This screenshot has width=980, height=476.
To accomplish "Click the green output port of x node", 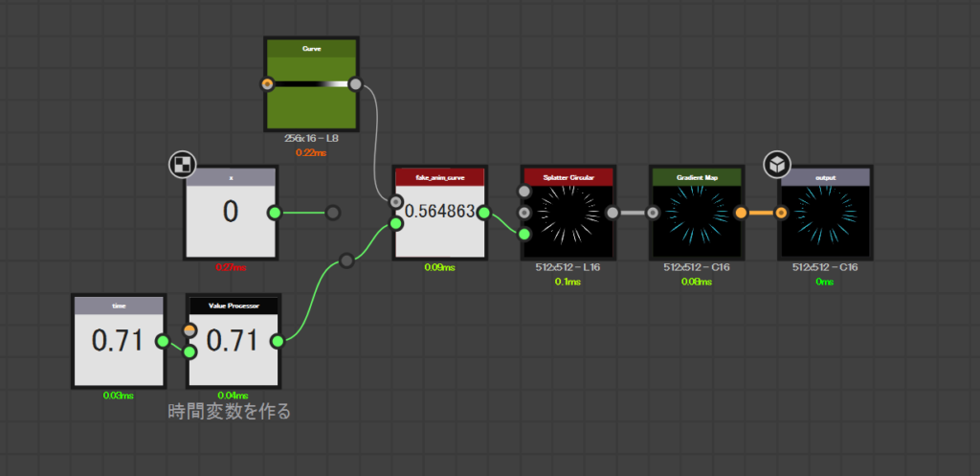I will point(275,212).
